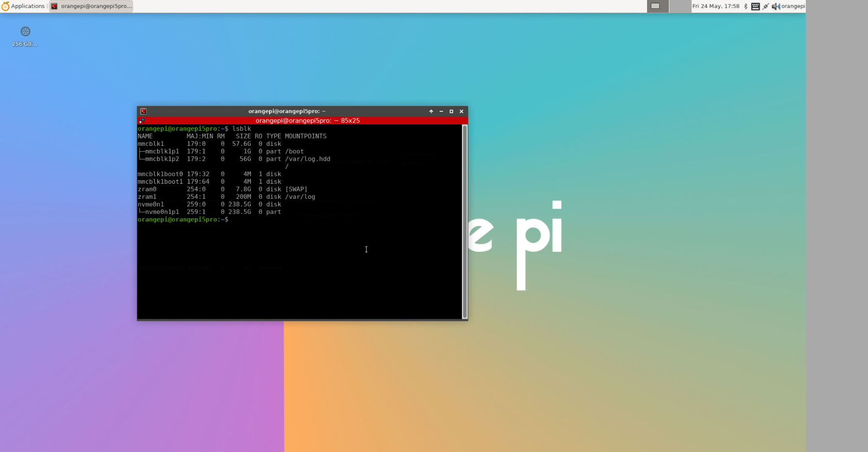This screenshot has height=452, width=868.
Task: Click the red Terminator title bar
Action: pos(303,121)
